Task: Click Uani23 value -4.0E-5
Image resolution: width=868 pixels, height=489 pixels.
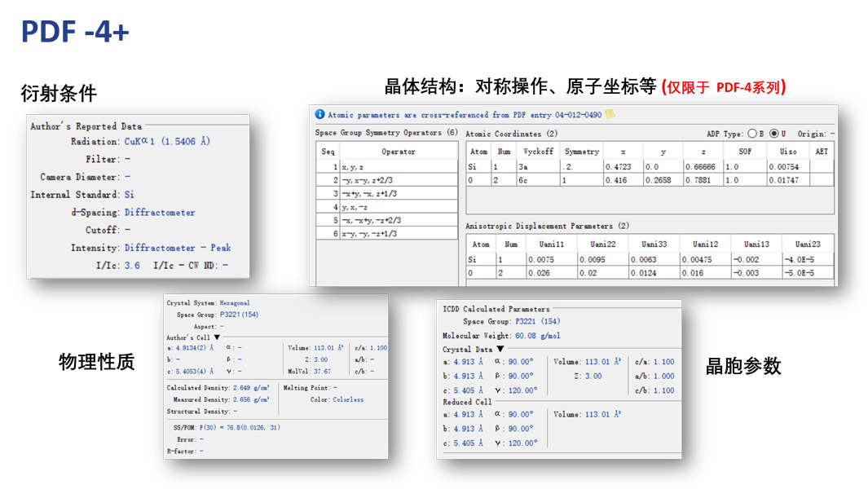Action: 808,259
